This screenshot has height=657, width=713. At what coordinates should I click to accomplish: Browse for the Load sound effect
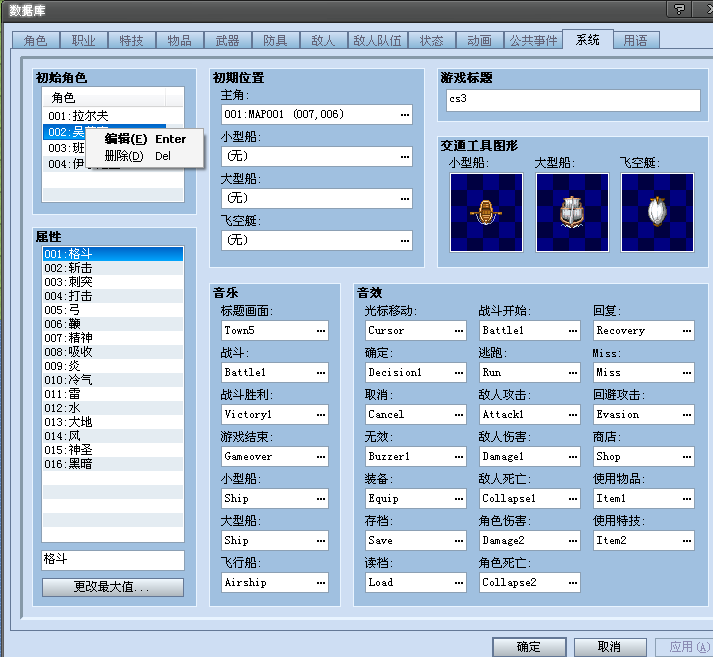pyautogui.click(x=459, y=582)
